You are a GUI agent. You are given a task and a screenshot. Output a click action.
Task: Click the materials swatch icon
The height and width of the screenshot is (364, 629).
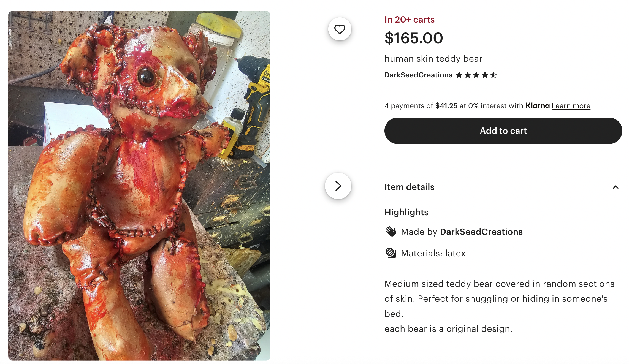pyautogui.click(x=391, y=253)
